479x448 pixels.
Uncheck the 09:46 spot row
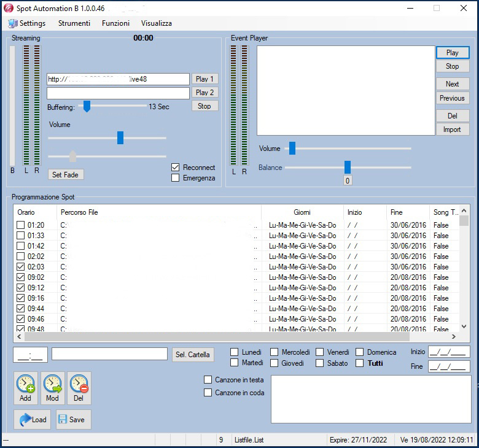tap(20, 319)
